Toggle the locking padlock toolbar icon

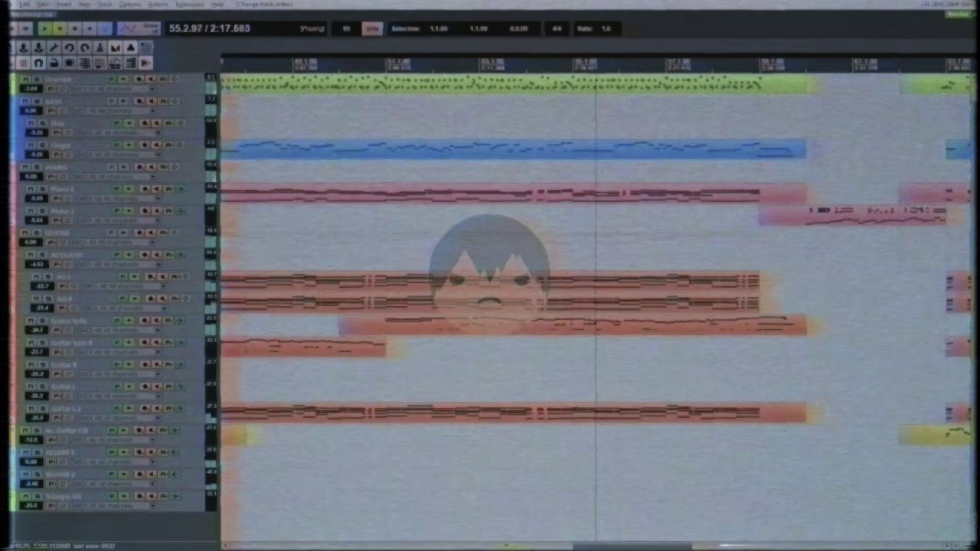(x=54, y=63)
